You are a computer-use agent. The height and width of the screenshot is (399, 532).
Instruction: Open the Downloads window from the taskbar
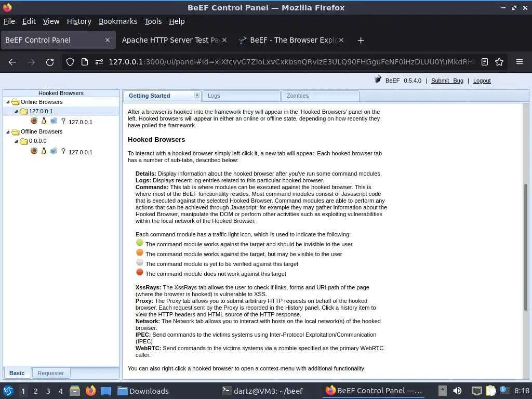click(143, 391)
